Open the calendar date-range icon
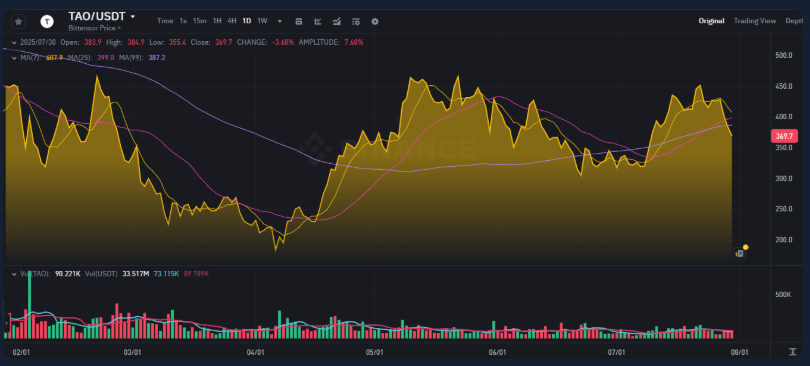Viewport: 810px width, 366px height. pos(299,21)
